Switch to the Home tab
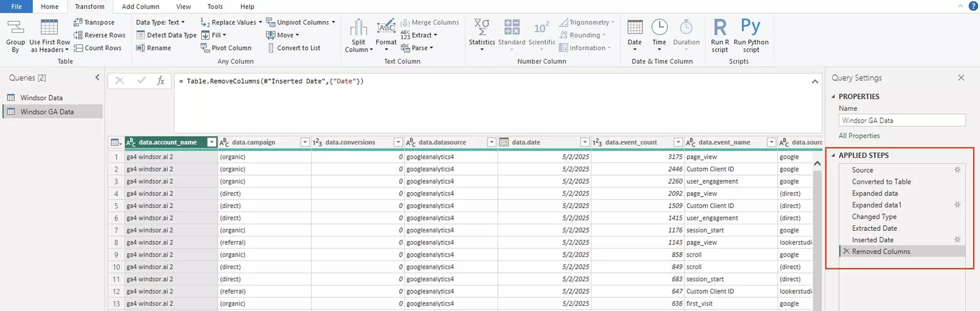Viewport: 980px width, 311px height. tap(49, 6)
